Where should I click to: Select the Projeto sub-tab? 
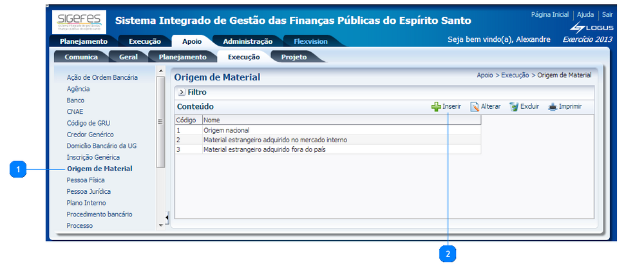pos(294,57)
